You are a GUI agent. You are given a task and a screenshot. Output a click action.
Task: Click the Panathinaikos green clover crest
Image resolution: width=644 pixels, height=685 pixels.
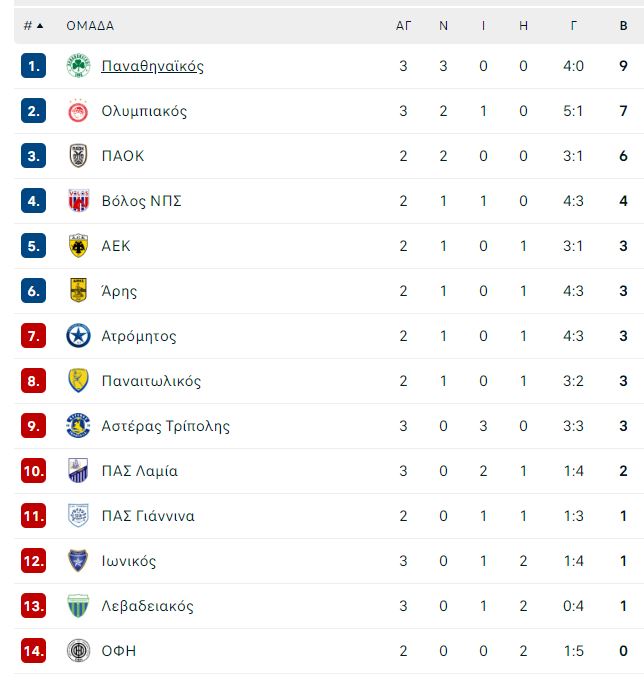(78, 66)
